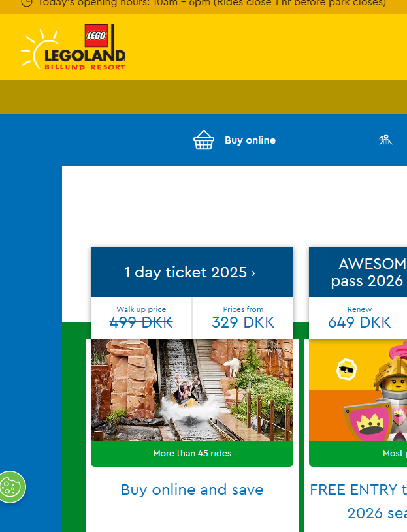This screenshot has height=532, width=407.
Task: Click the log flume ride photo
Action: click(192, 390)
